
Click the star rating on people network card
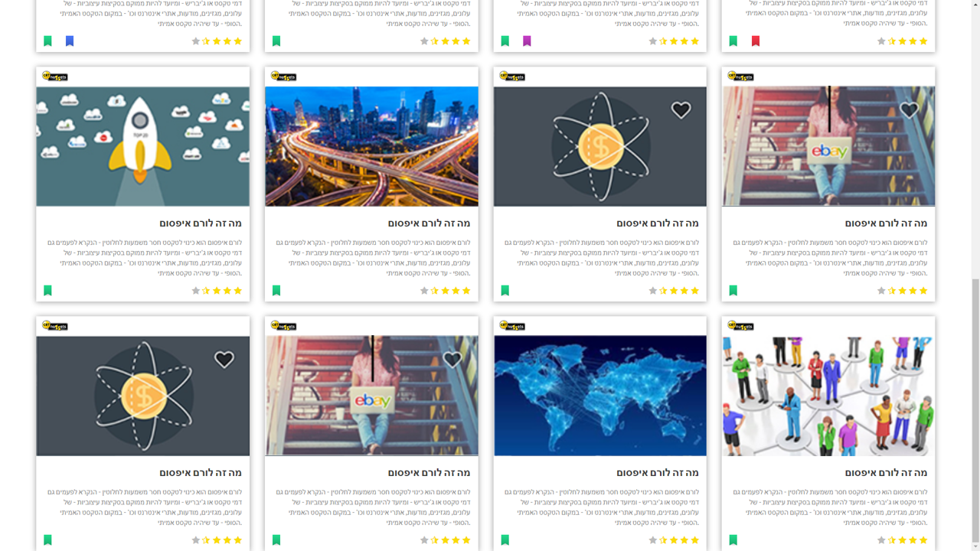(x=902, y=540)
